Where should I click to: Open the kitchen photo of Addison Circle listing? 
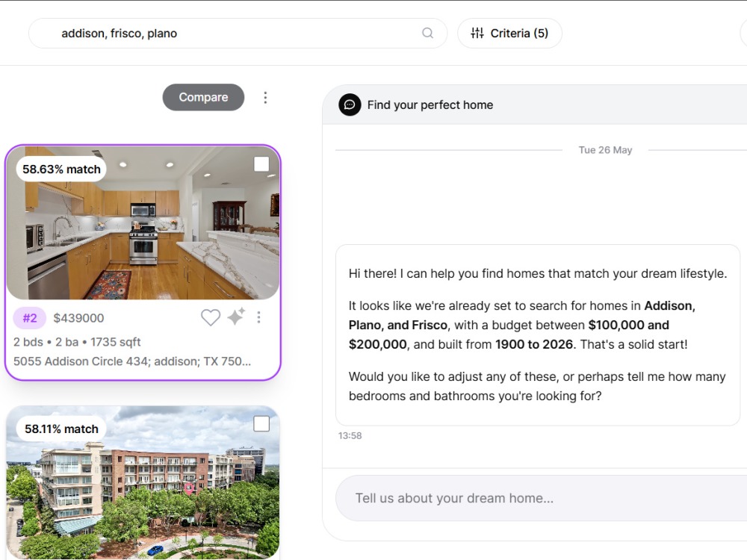[x=143, y=223]
